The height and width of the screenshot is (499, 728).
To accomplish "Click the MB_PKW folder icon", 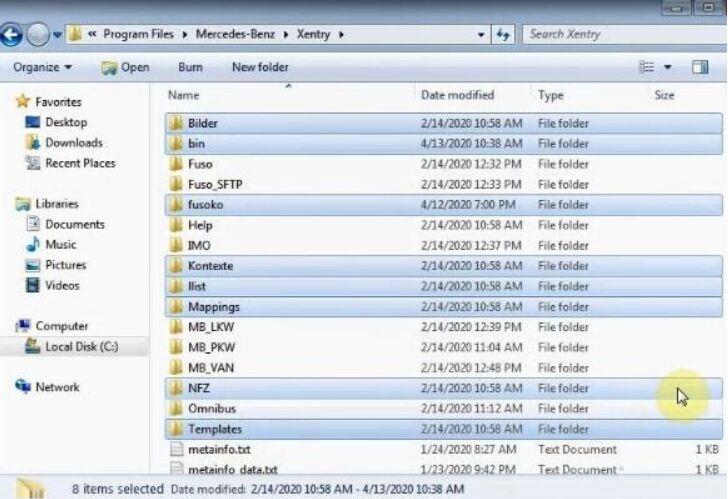I will 176,348.
